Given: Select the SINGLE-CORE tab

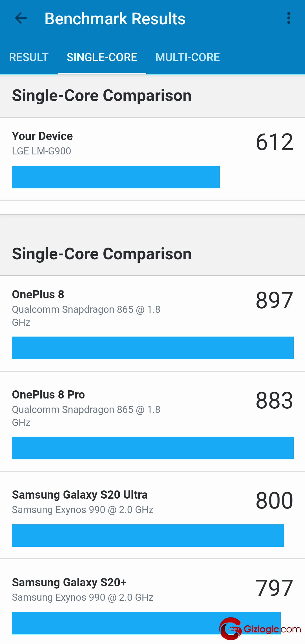Looking at the screenshot, I should point(102,57).
